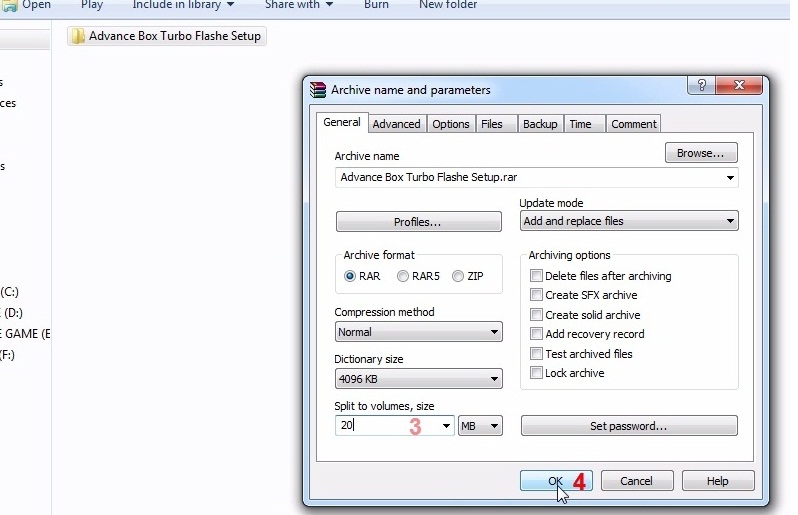Click the Set password... button

coord(629,426)
